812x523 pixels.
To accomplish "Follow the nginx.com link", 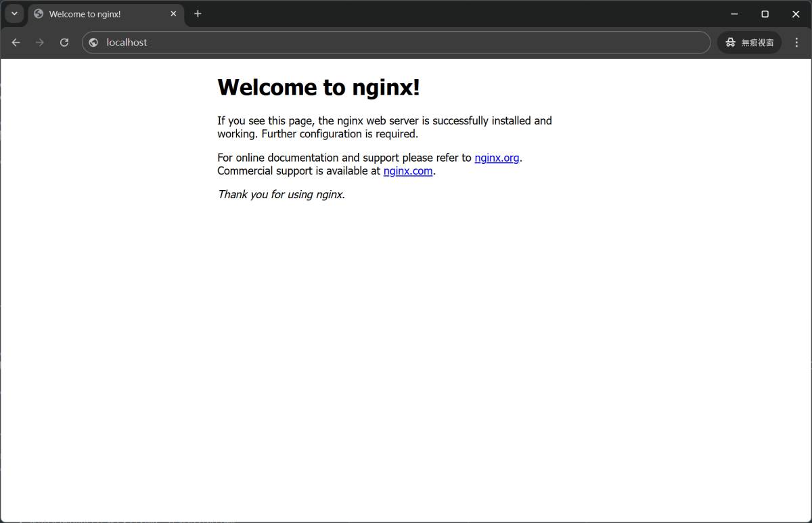I will [x=408, y=171].
